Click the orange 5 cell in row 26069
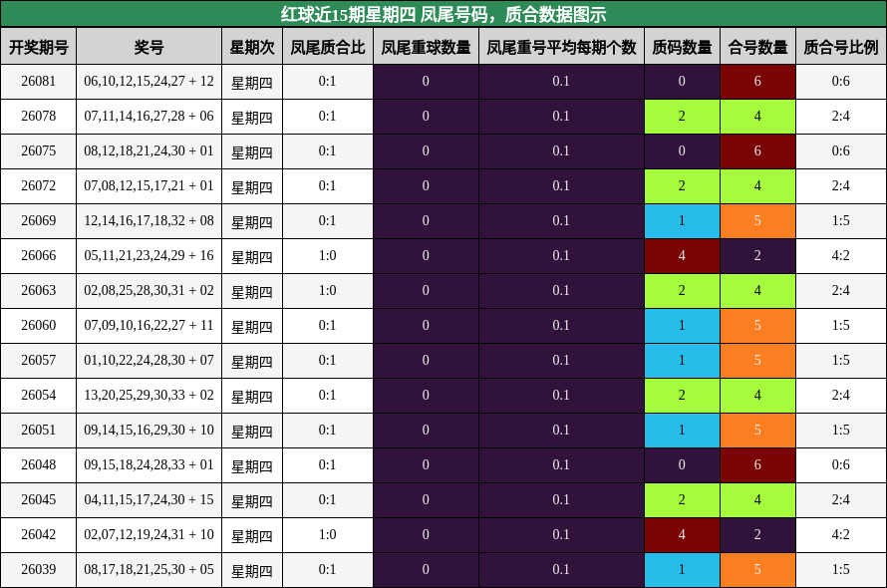Screen dimensions: 887x588 click(757, 221)
